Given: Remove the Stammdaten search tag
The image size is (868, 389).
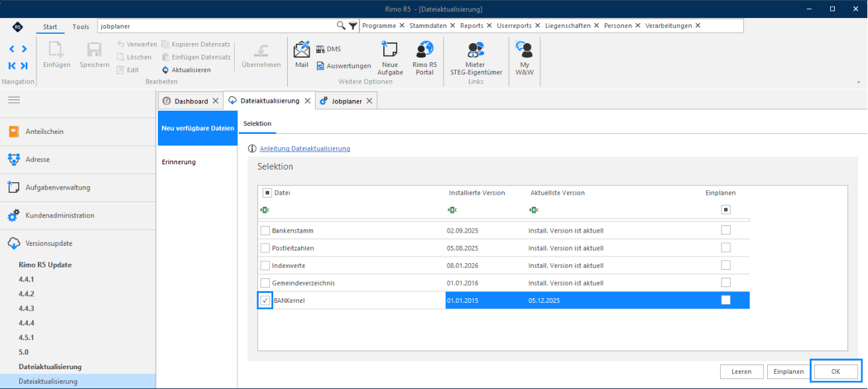Looking at the screenshot, I should click(x=453, y=26).
